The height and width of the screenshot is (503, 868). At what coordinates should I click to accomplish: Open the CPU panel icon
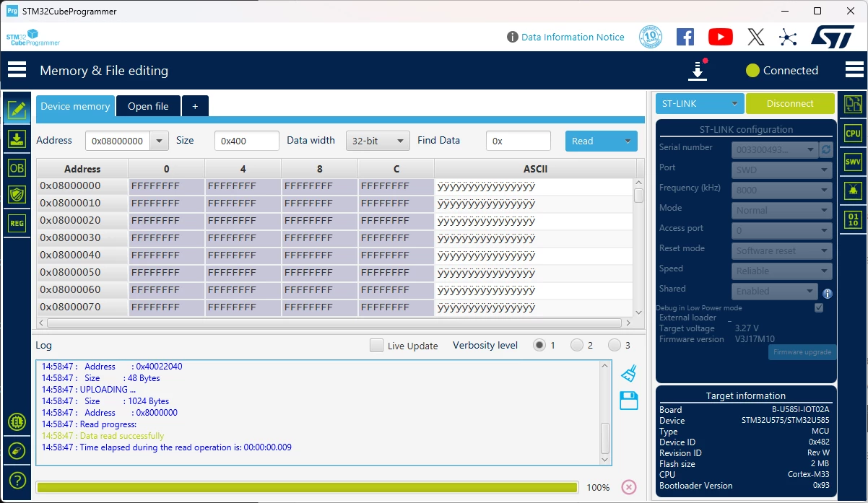[854, 134]
